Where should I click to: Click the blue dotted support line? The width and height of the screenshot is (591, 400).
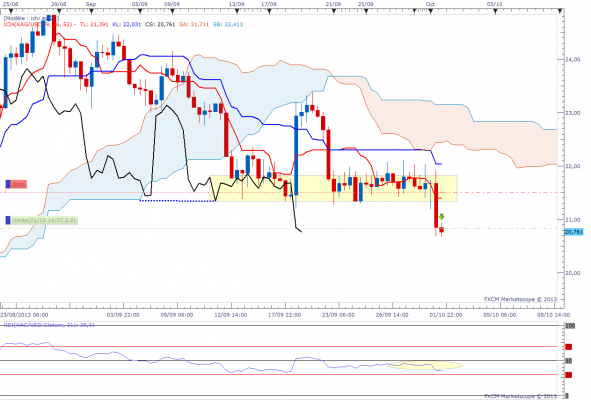177,201
